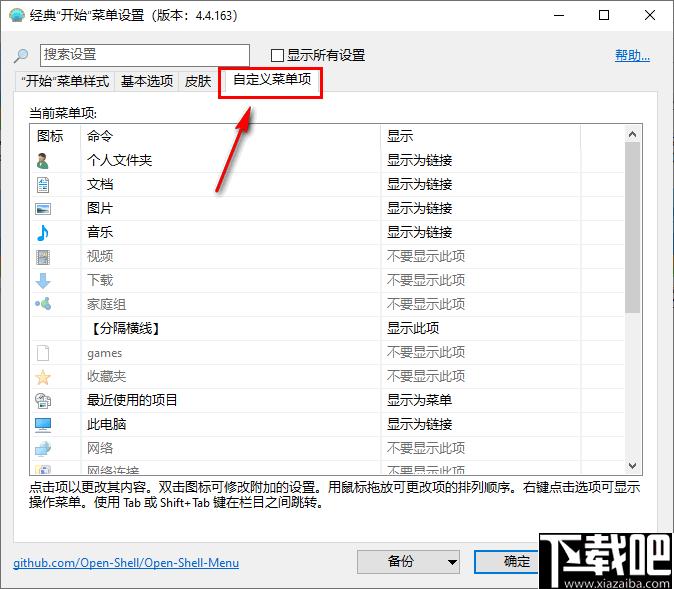The image size is (674, 589).
Task: Click the 家庭组 homegroup icon
Action: (43, 304)
